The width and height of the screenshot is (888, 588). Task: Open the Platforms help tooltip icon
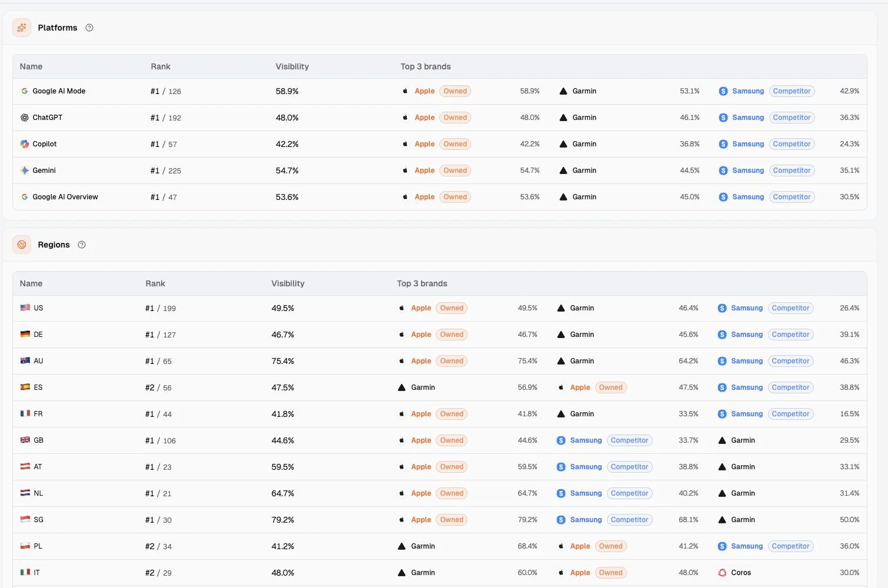[89, 28]
